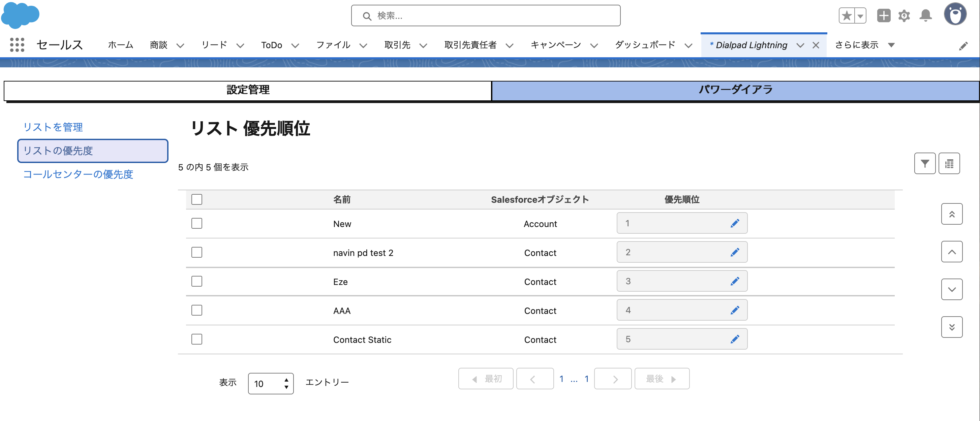The width and height of the screenshot is (980, 421).
Task: Move selected list to bottom
Action: click(952, 327)
